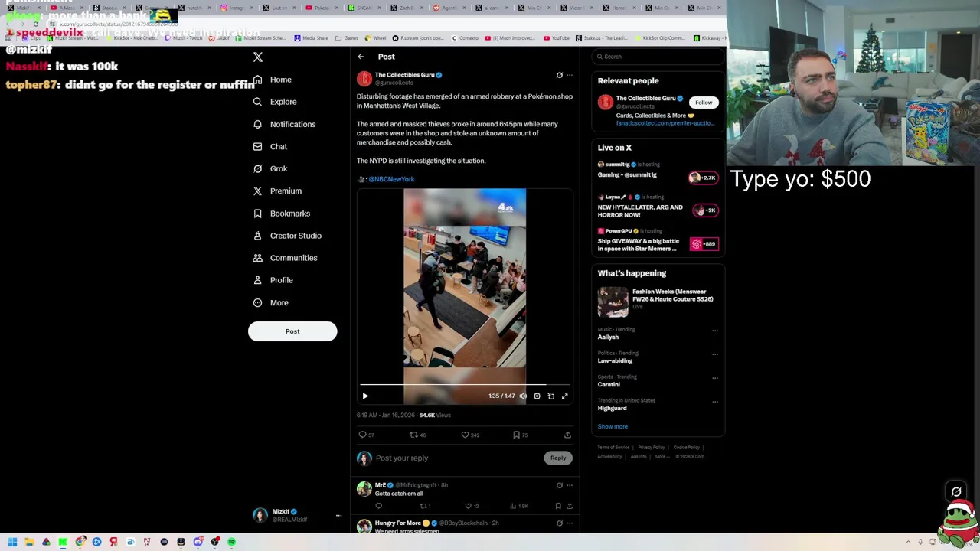The height and width of the screenshot is (551, 980).
Task: Share the main post
Action: click(567, 435)
